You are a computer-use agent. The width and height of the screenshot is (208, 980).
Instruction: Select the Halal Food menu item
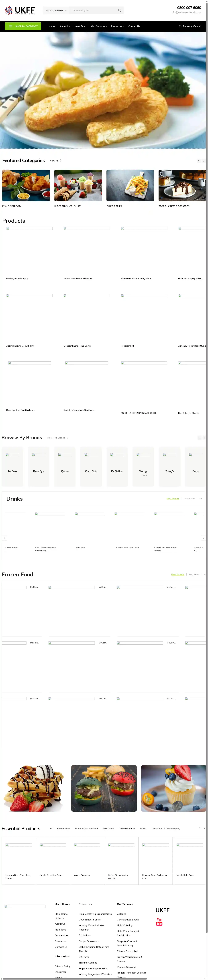pos(80,26)
